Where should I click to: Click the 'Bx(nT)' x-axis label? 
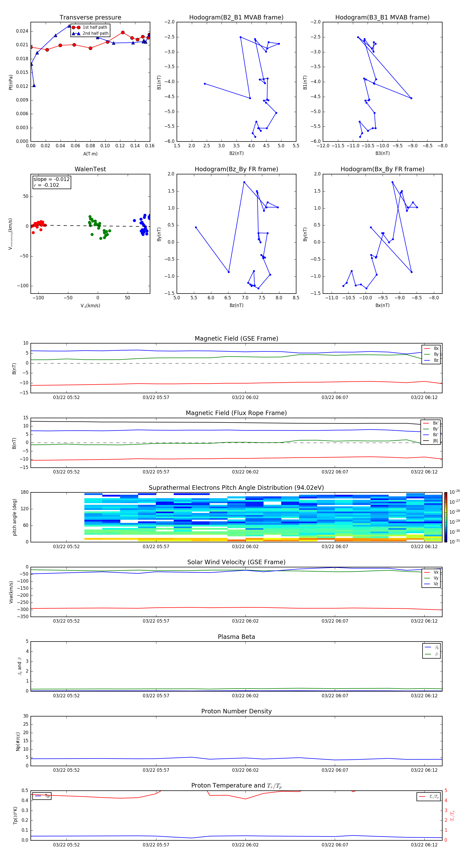[x=382, y=305]
